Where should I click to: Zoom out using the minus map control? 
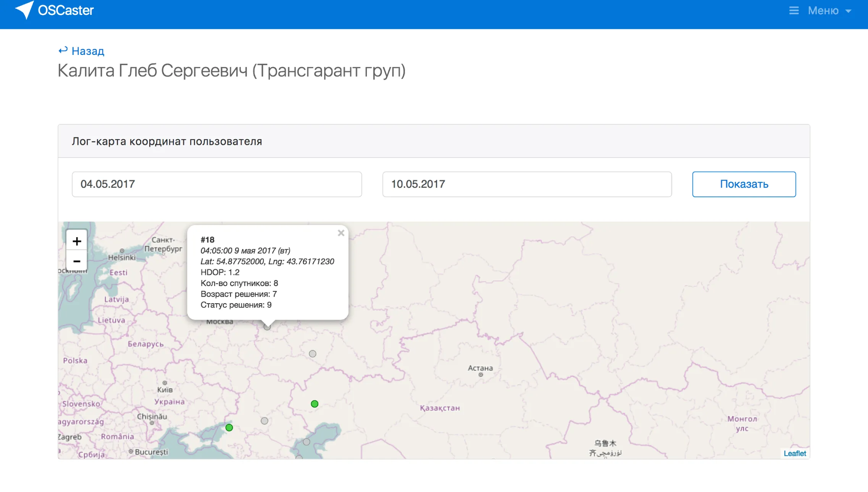click(x=77, y=261)
